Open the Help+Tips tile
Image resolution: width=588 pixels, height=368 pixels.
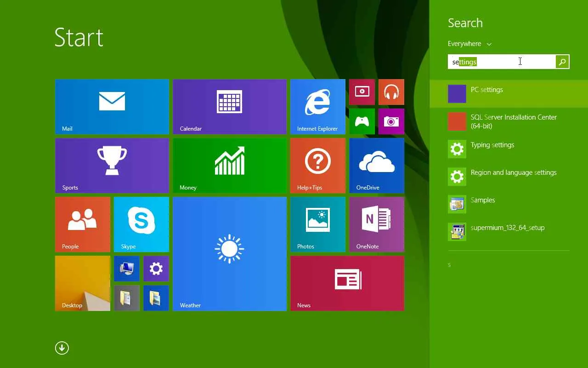coord(318,166)
